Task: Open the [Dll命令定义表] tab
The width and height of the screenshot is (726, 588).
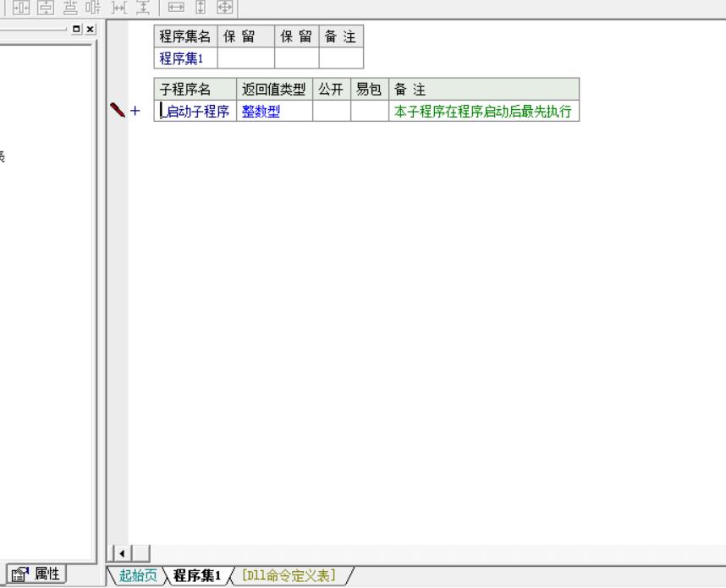Action: pyautogui.click(x=289, y=575)
